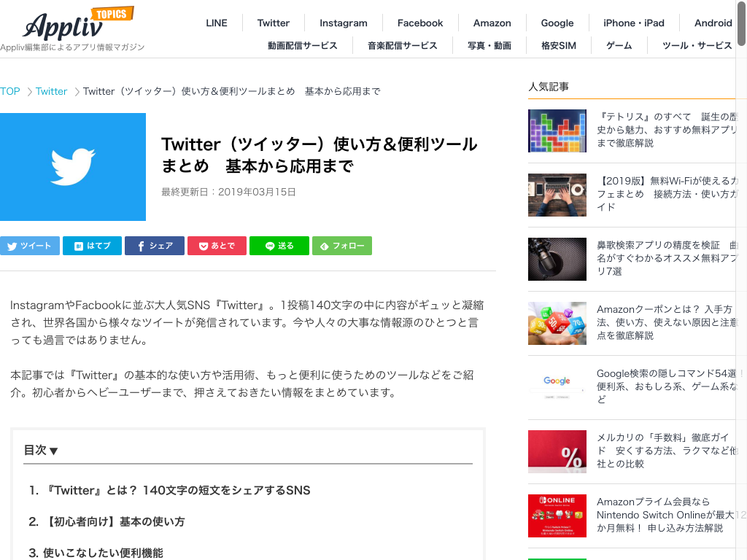Open 動画配信サービス menu item
Viewport: 747px width, 560px height.
[302, 46]
